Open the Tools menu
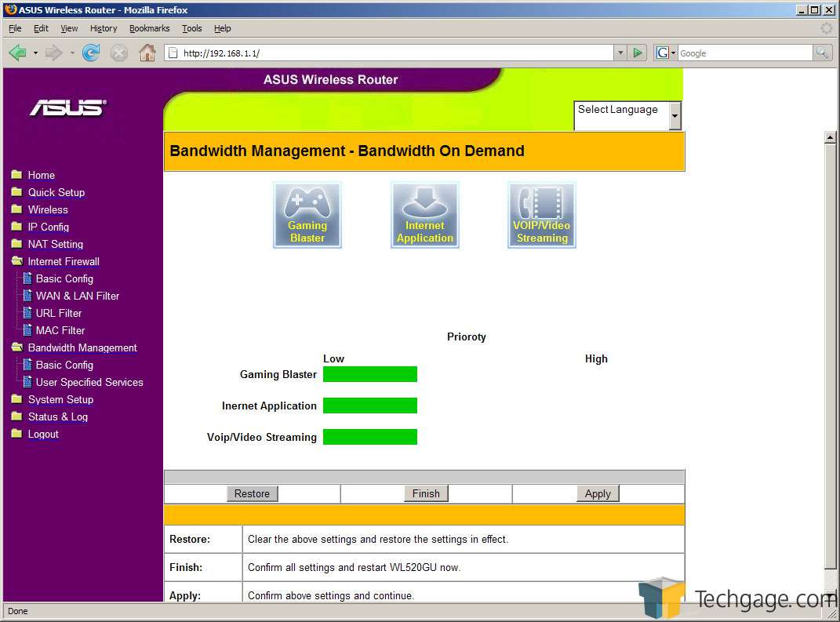 192,28
